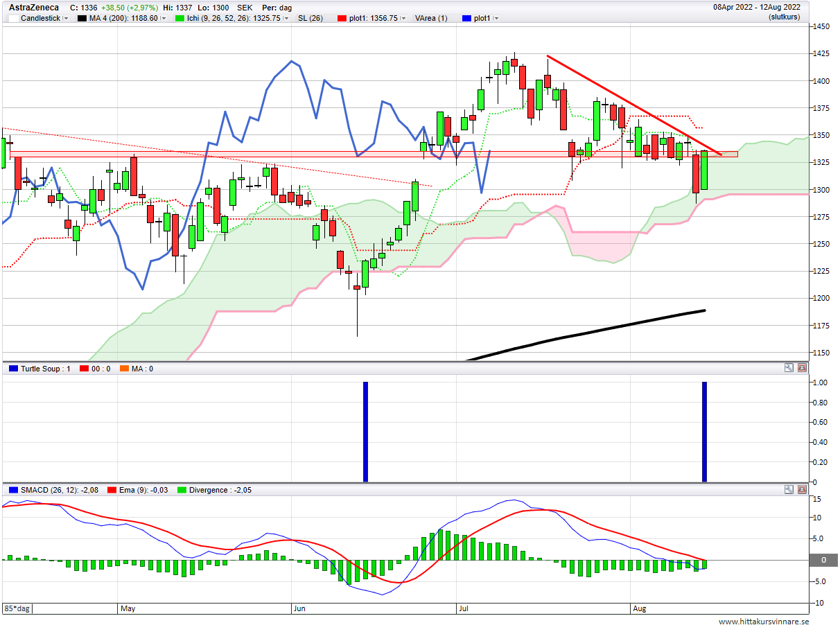Open the Candlestick dropdown arrow

click(x=66, y=19)
